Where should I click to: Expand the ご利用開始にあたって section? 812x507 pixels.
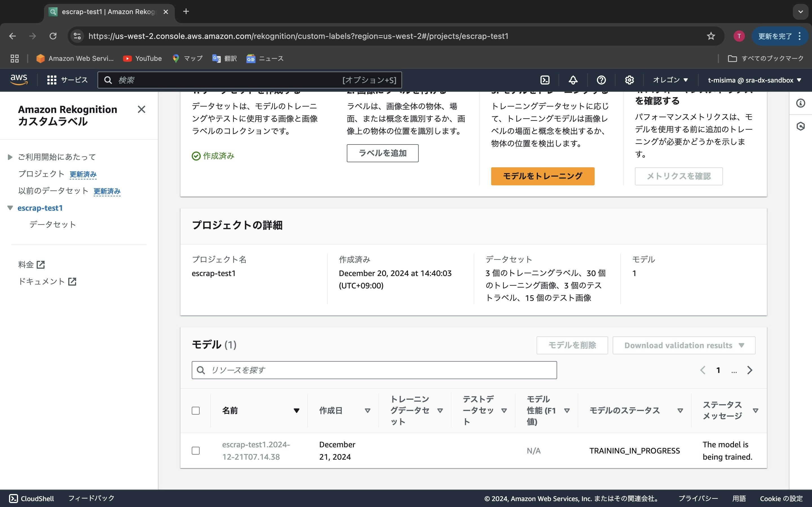click(10, 157)
